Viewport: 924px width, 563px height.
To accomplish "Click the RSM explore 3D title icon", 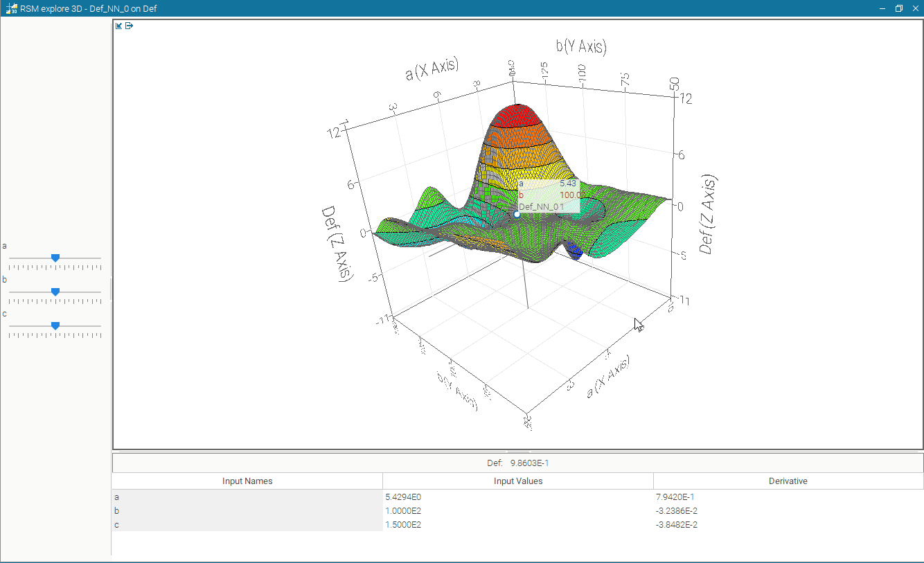I will point(12,8).
